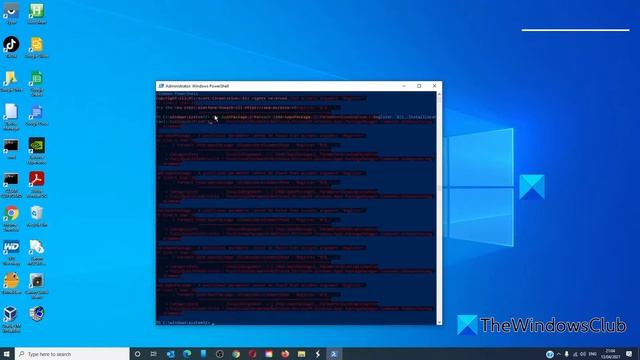This screenshot has width=640, height=360.
Task: Open the Recycle Bin on the desktop
Action: click(x=36, y=213)
